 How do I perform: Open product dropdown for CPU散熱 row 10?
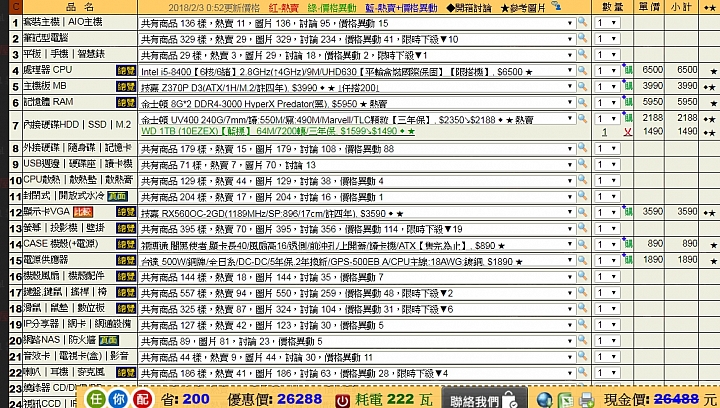pos(357,180)
